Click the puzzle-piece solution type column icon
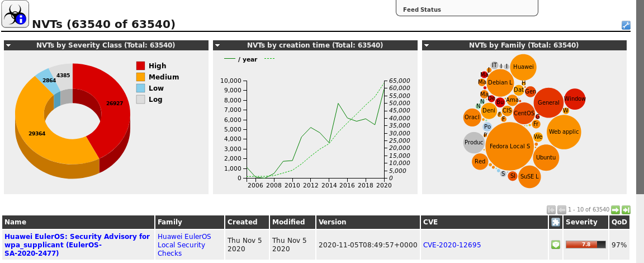 tap(555, 222)
